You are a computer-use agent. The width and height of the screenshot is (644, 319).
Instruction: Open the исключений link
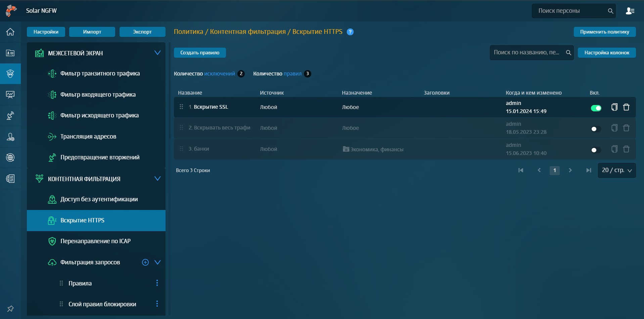coord(220,74)
